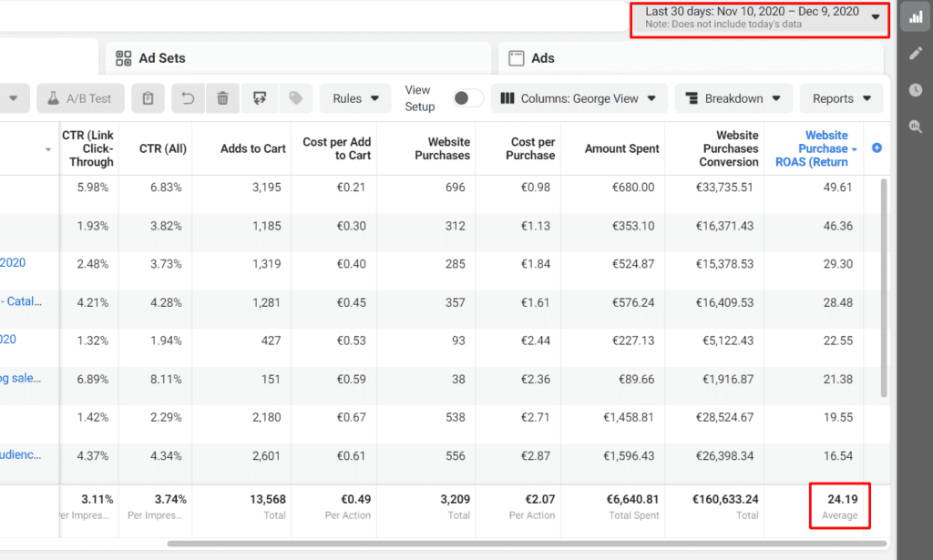Select the amount spent €1,596.43 cell
Image resolution: width=933 pixels, height=560 pixels.
629,456
